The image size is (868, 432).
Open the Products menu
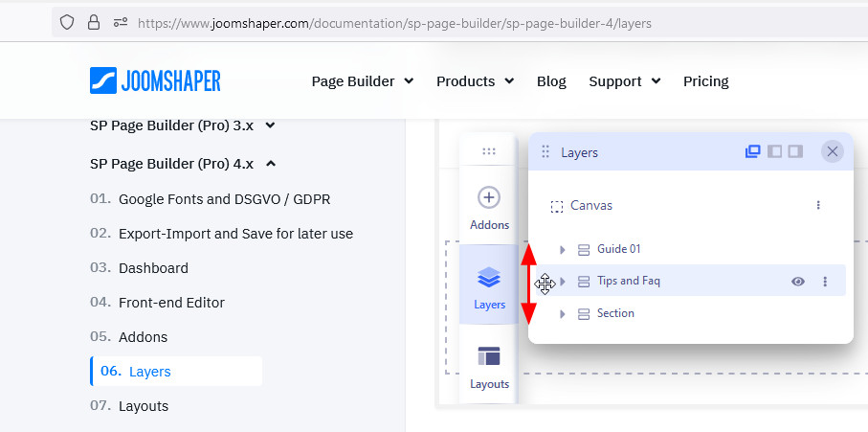point(475,81)
